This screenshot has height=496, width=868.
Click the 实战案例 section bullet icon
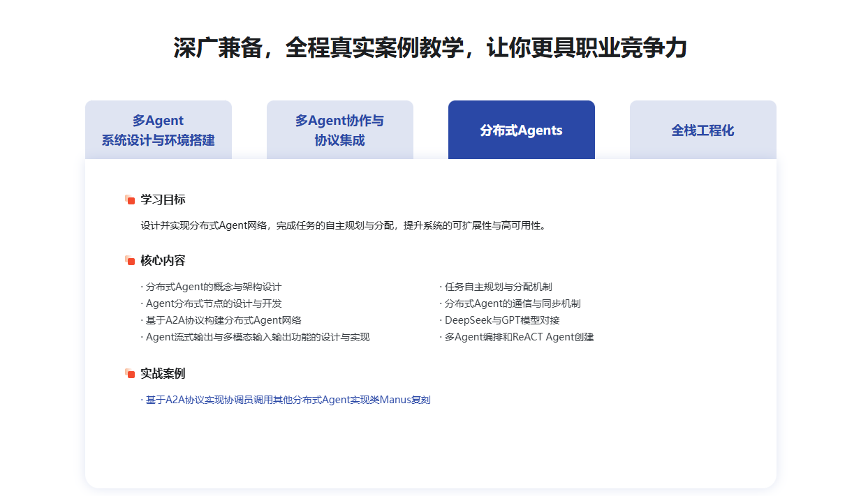pos(130,374)
